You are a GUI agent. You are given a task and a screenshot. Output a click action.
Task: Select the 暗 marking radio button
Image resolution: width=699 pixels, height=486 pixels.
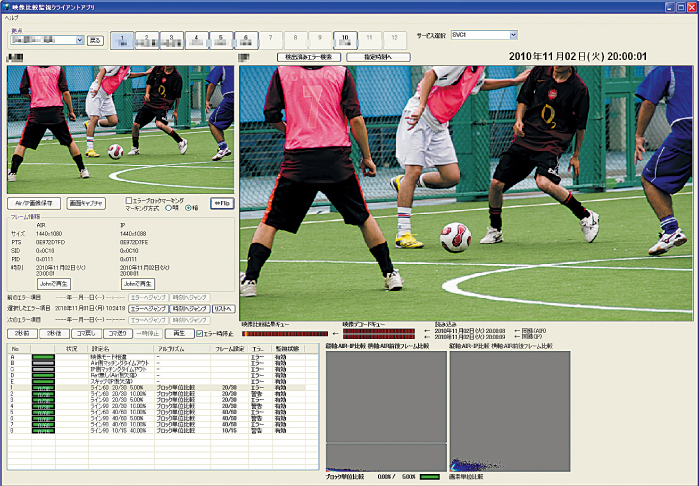click(189, 208)
